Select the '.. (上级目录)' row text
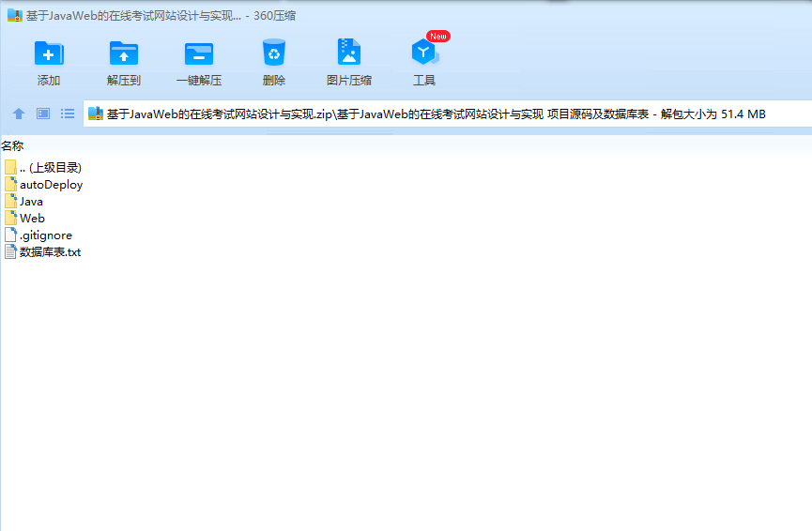Image resolution: width=812 pixels, height=531 pixels. coord(51,168)
